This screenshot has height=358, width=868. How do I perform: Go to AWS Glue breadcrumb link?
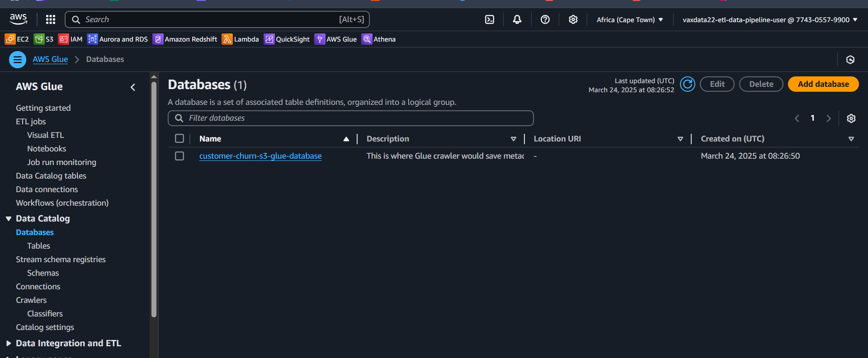(x=50, y=59)
